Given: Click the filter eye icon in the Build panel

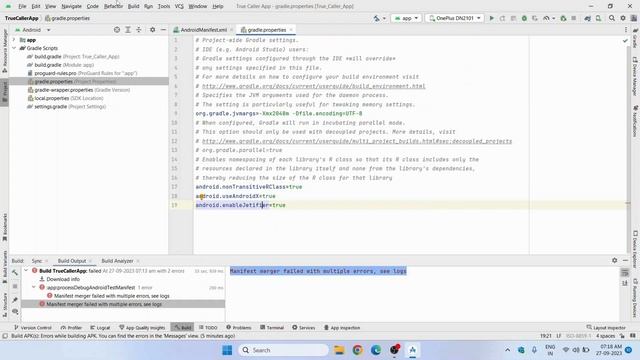Looking at the screenshot, I should (x=15, y=312).
